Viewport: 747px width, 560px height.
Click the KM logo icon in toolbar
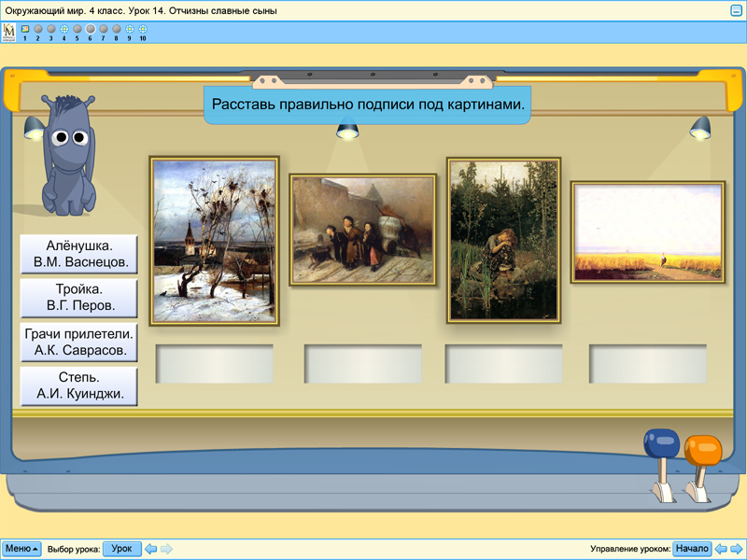coord(9,32)
